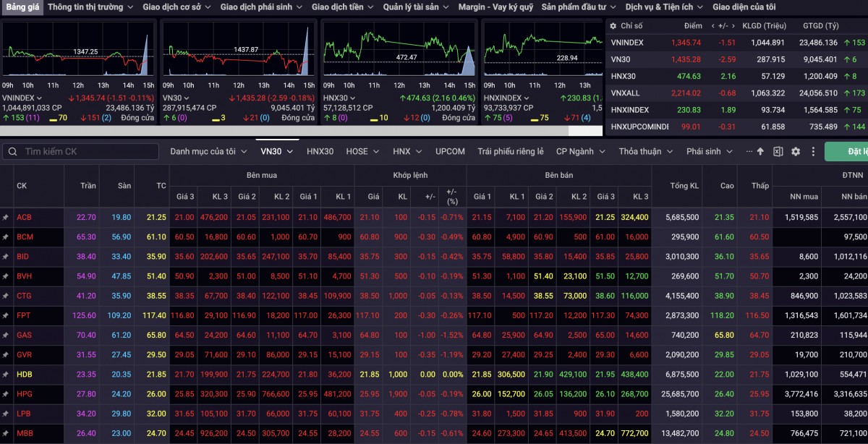Click the left arrow beside +/- column
The height and width of the screenshot is (444, 868).
(x=713, y=26)
